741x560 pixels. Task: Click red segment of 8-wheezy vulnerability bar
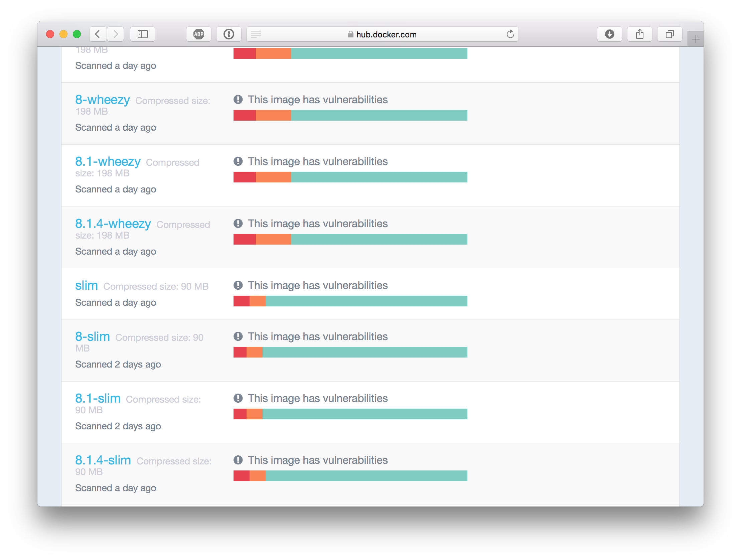tap(245, 115)
